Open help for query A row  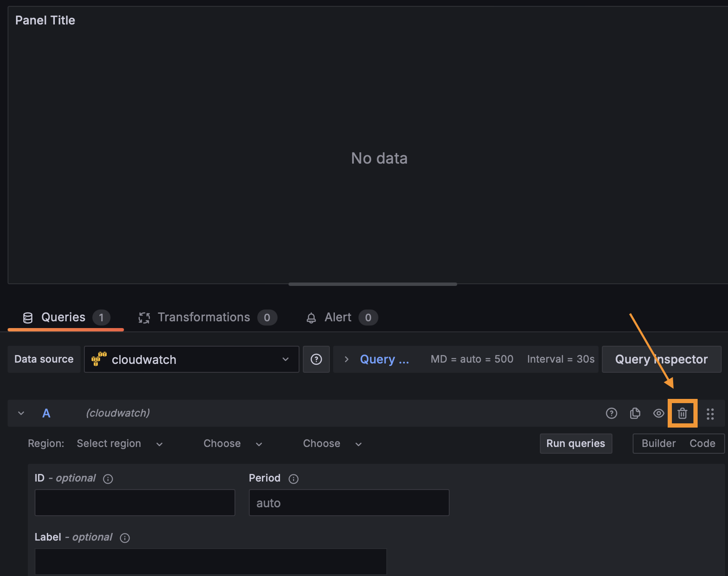pos(611,413)
